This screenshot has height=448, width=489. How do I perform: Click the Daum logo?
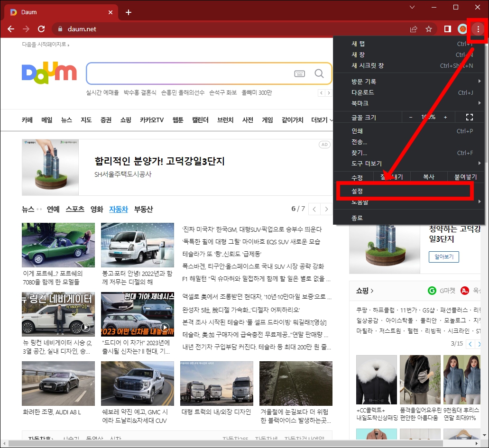(x=49, y=73)
